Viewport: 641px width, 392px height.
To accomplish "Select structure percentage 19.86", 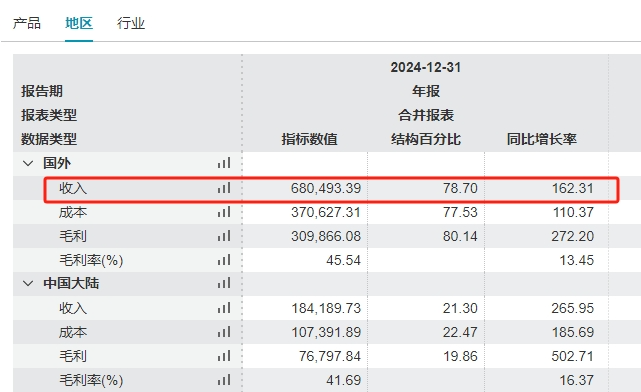I will pos(460,356).
